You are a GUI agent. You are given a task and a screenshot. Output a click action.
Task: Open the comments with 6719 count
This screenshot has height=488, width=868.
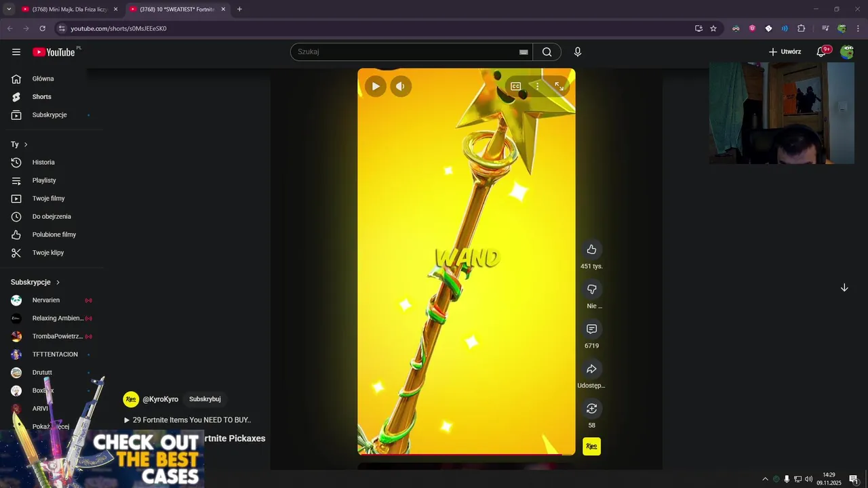click(591, 329)
